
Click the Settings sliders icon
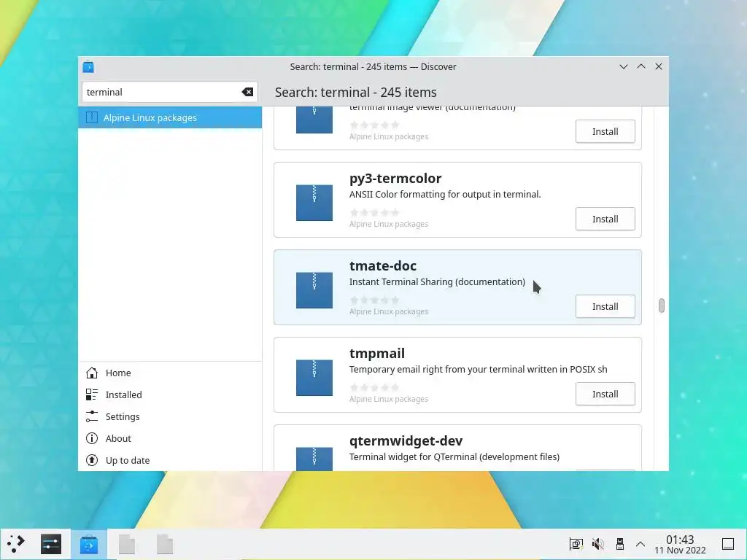[92, 416]
